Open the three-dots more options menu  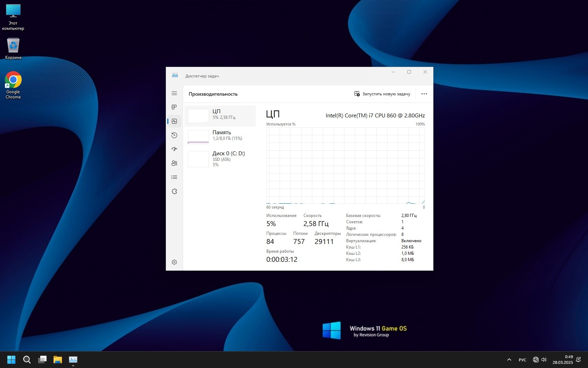pyautogui.click(x=424, y=94)
